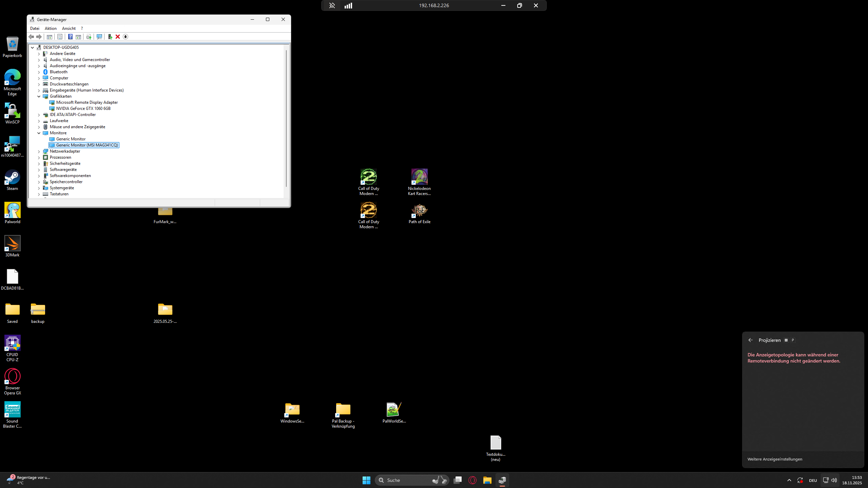Screen dimensions: 868x488
Task: Expand the Bluetooth category
Action: pos(39,72)
